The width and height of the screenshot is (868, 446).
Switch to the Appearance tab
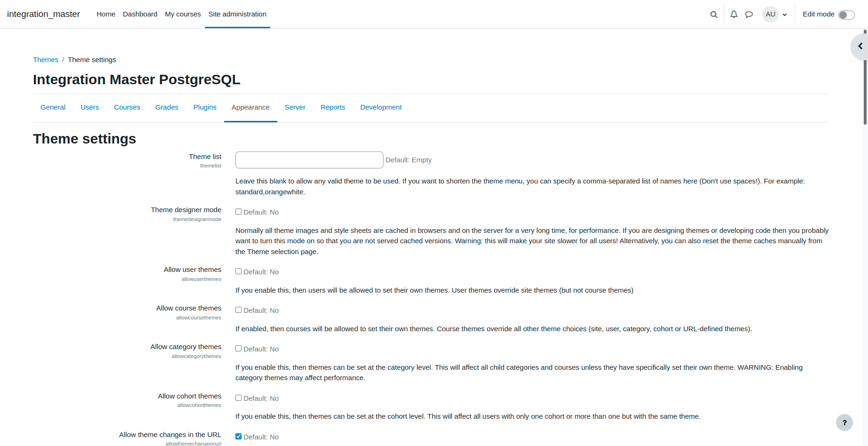pyautogui.click(x=250, y=107)
